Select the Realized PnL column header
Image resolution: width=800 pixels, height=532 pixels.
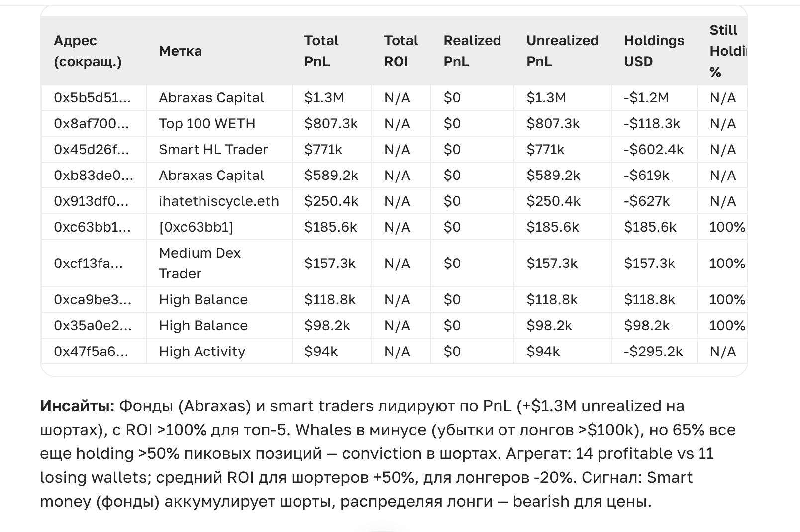coord(472,51)
